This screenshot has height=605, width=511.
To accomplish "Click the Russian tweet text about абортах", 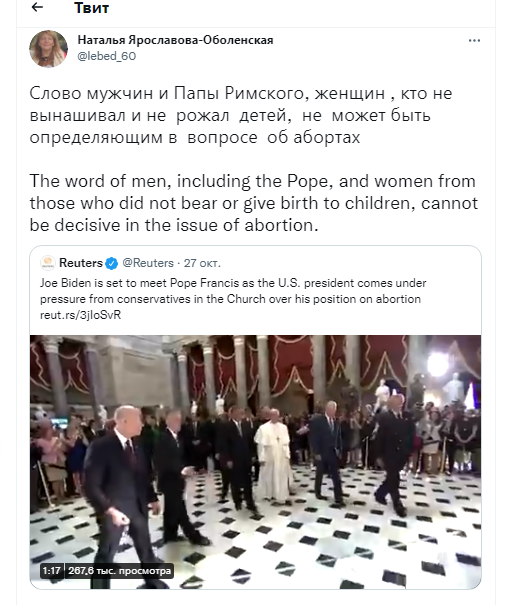I will pos(240,115).
